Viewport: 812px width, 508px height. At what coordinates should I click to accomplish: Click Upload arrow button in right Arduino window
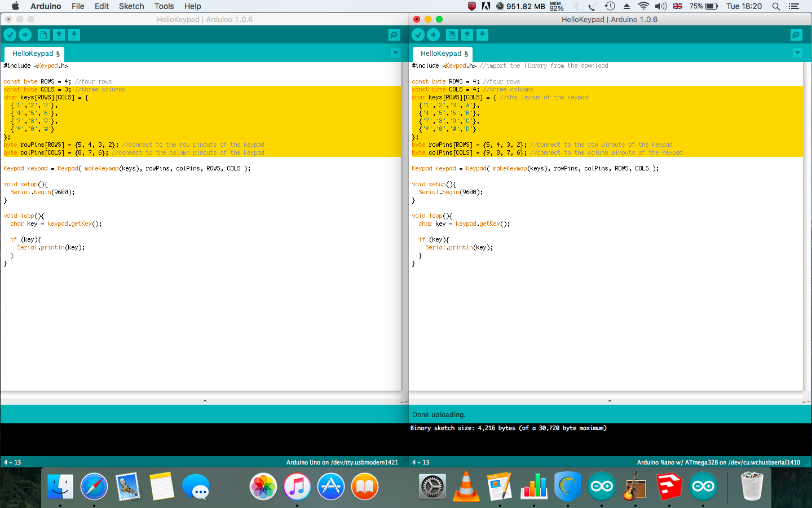433,34
